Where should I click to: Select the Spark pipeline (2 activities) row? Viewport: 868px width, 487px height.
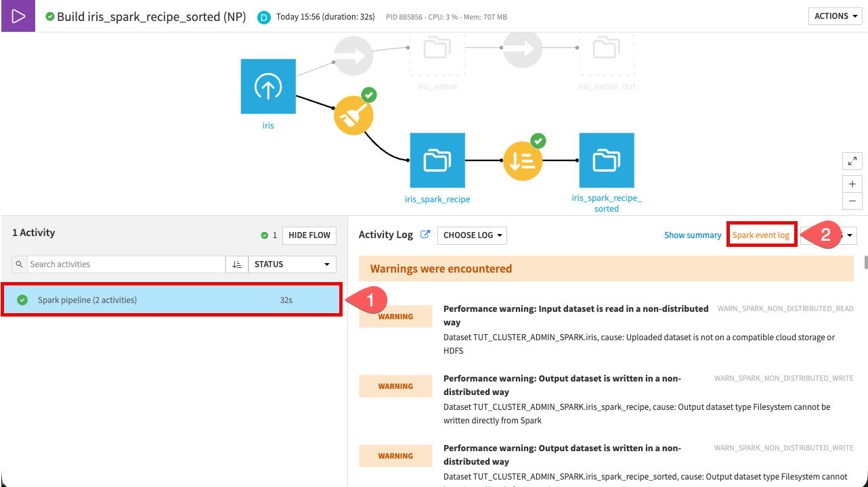(x=171, y=300)
